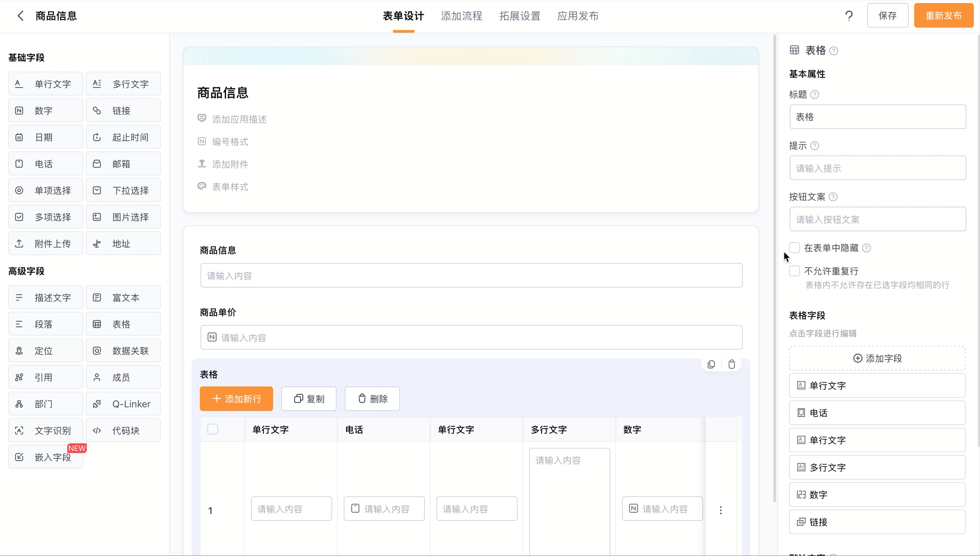Click the table's 复制 button
980x556 pixels.
pyautogui.click(x=309, y=399)
